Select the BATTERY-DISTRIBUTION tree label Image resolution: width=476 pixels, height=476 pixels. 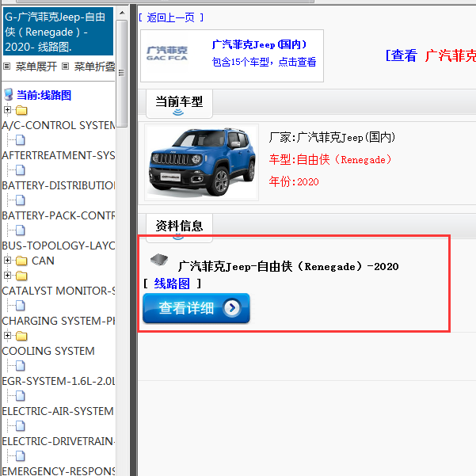(59, 185)
